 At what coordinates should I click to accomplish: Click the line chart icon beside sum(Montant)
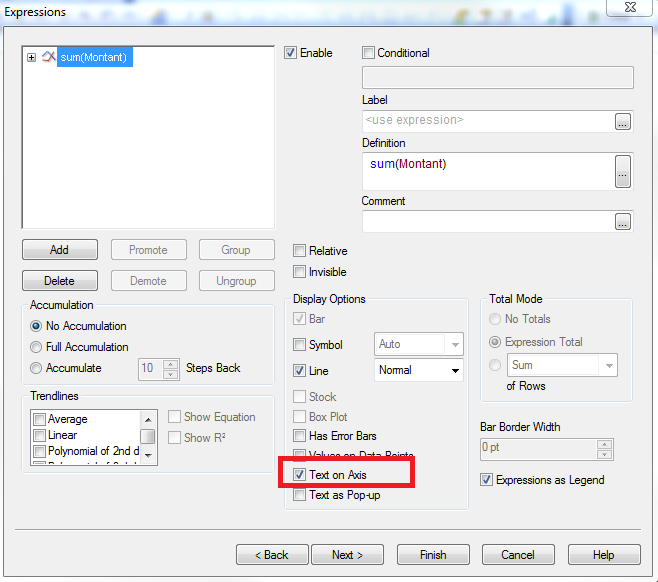[48, 57]
